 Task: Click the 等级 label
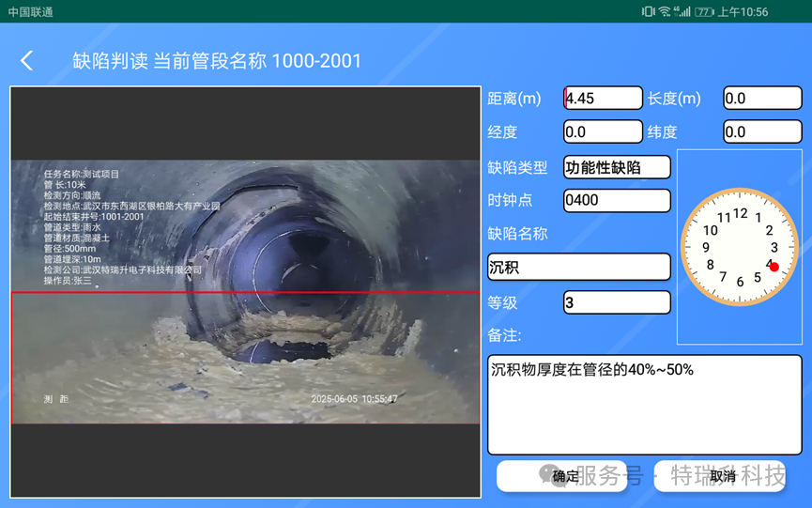pos(502,302)
